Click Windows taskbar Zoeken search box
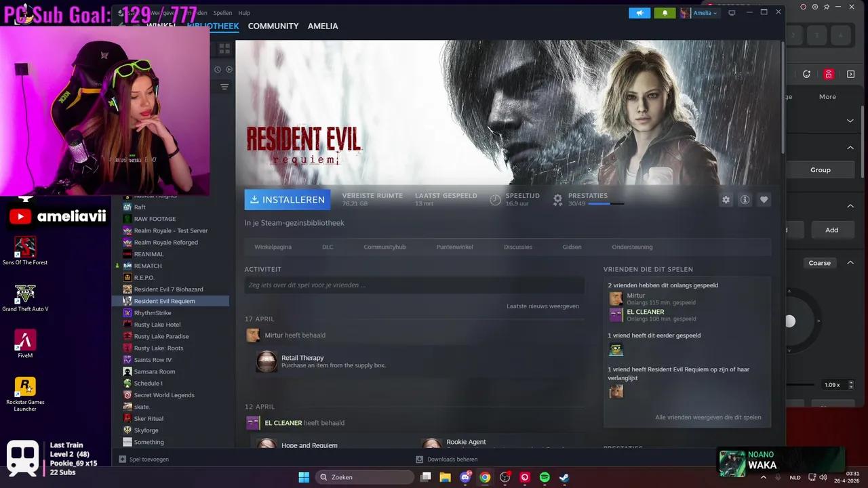868x488 pixels. coord(365,477)
